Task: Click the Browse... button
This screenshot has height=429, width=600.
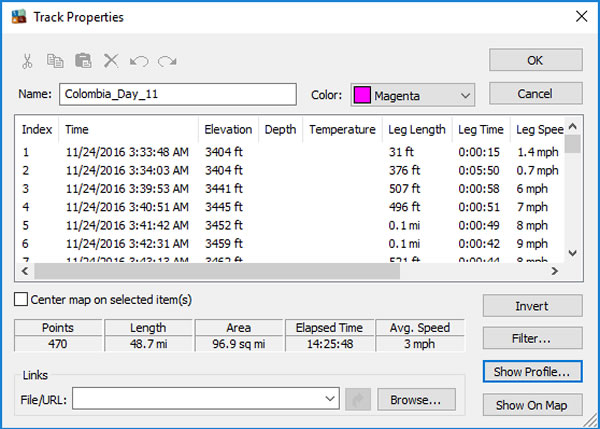Action: [416, 400]
